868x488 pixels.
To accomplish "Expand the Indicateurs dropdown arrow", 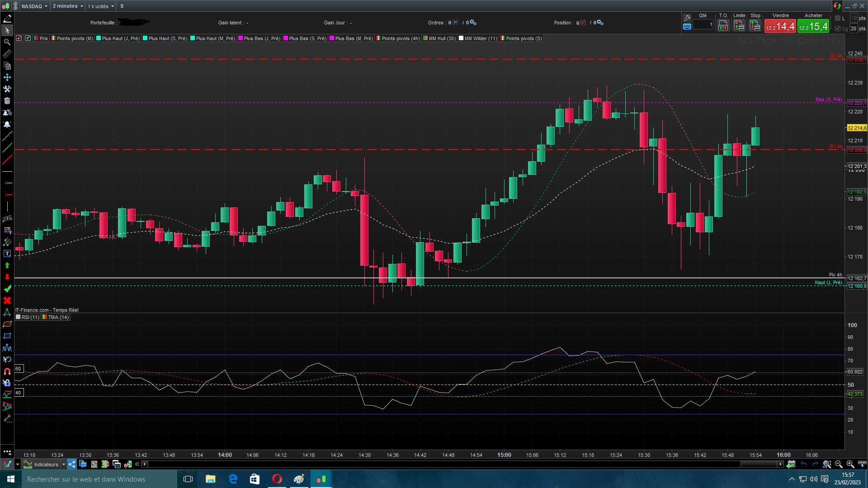I will [x=64, y=465].
